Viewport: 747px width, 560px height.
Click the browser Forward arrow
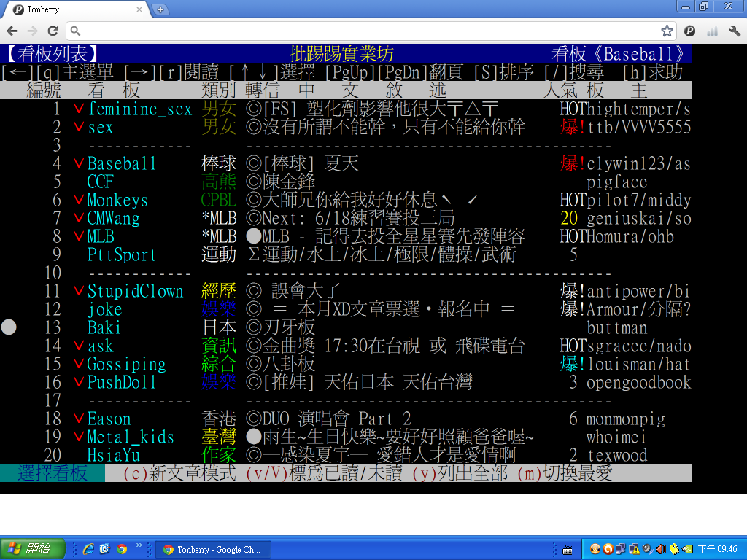point(32,31)
